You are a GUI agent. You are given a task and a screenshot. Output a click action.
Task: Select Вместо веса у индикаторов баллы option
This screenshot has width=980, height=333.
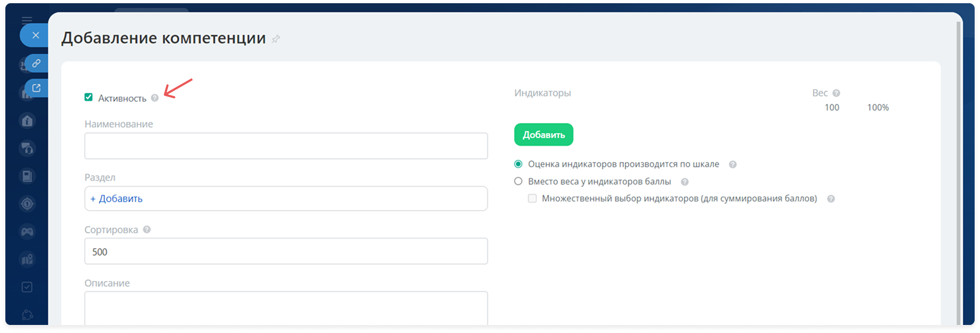[518, 181]
